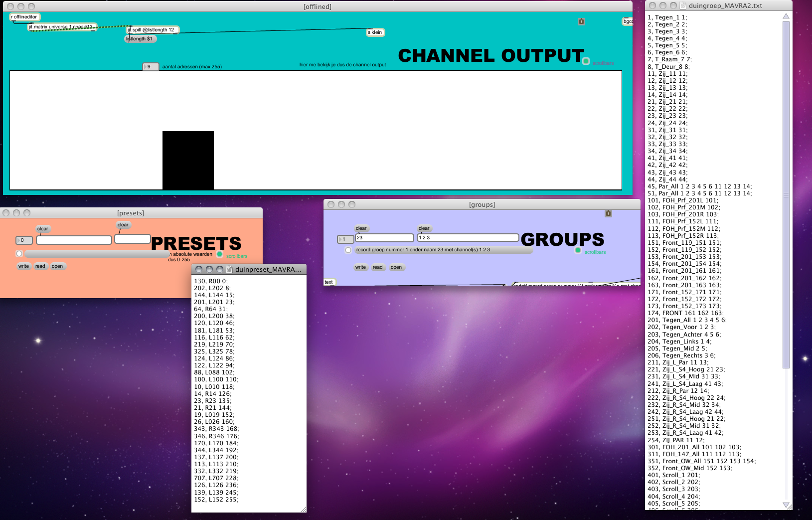Click the lock icon in the offlined window
The image size is (812, 520).
click(581, 21)
